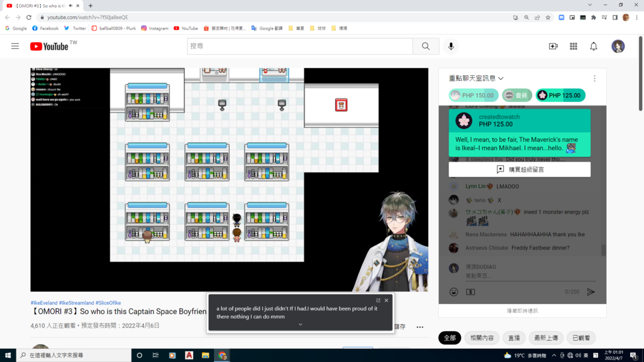Open the YouTube guide hamburger menu

(15, 47)
